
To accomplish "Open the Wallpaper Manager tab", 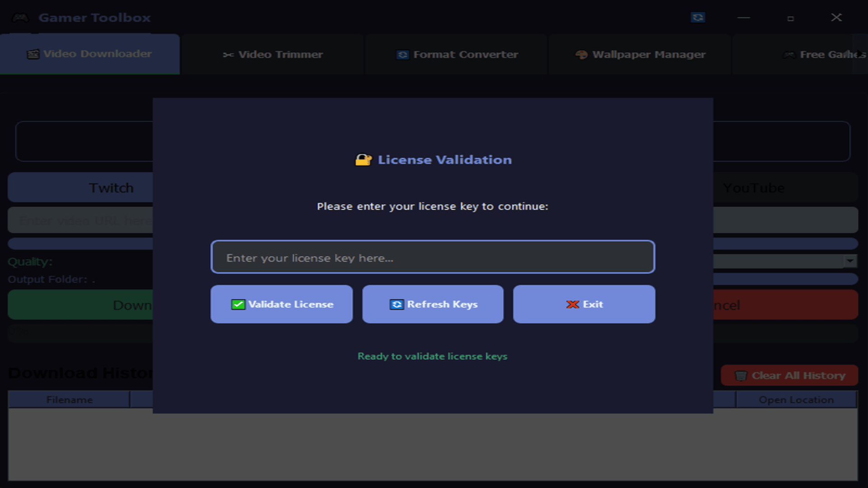I will tap(639, 54).
